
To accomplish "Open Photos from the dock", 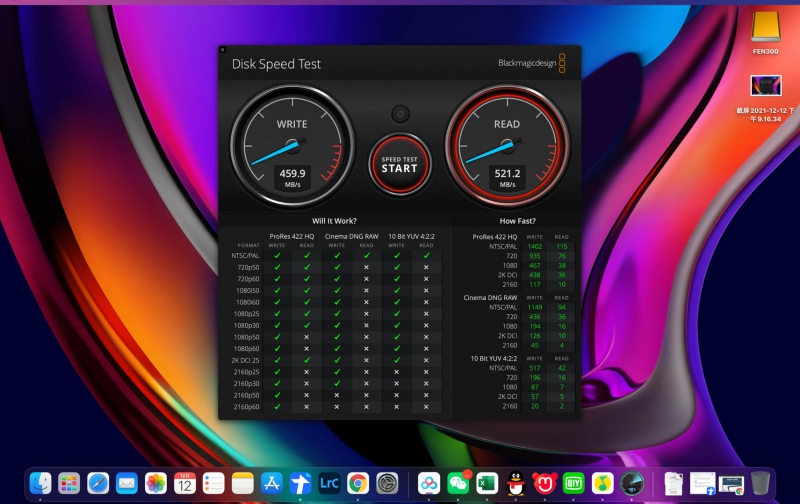I will (x=156, y=483).
